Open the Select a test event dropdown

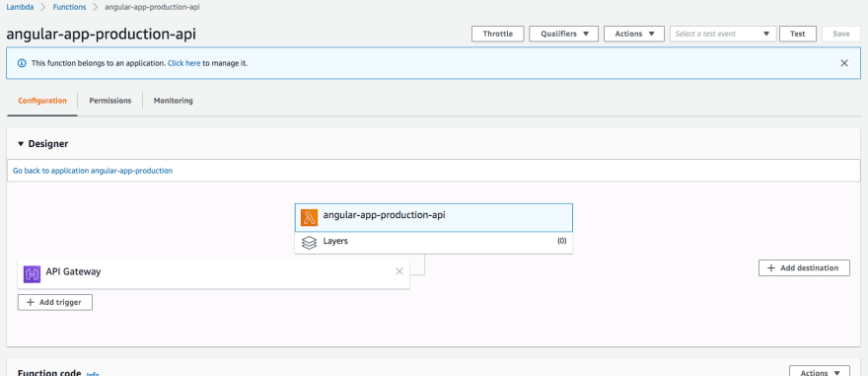(723, 34)
